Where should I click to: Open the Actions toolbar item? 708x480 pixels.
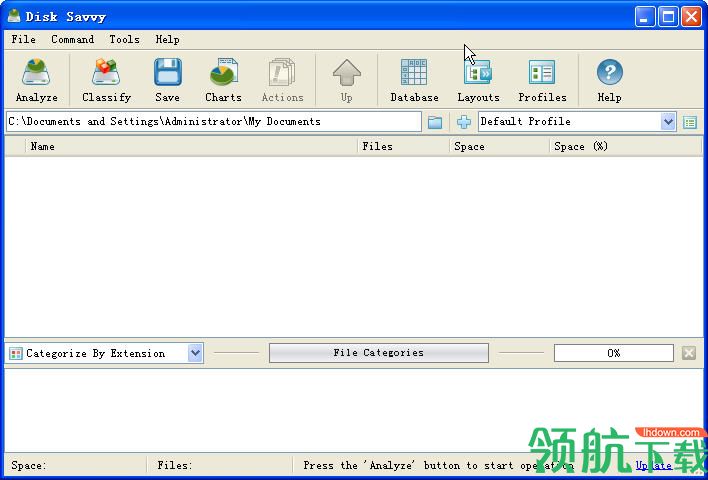(282, 80)
